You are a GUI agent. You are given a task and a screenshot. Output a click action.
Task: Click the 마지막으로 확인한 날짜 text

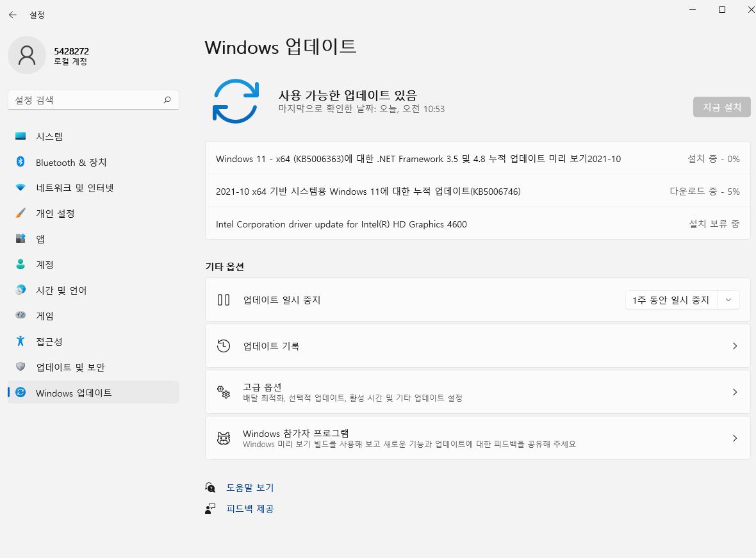(x=361, y=109)
